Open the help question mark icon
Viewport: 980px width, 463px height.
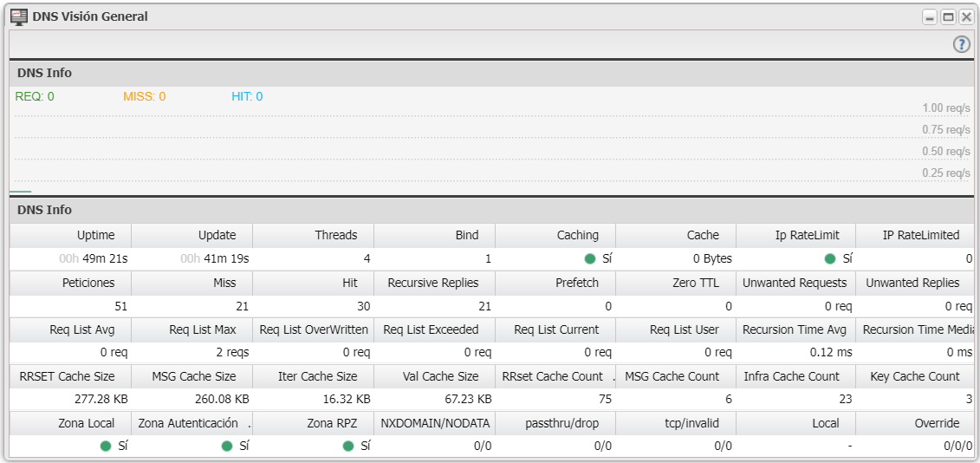click(x=961, y=45)
